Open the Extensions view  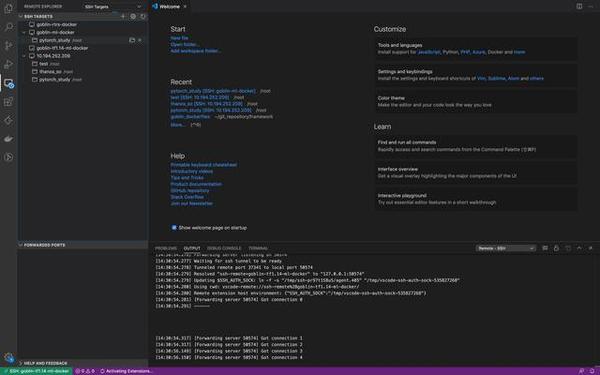[8, 102]
